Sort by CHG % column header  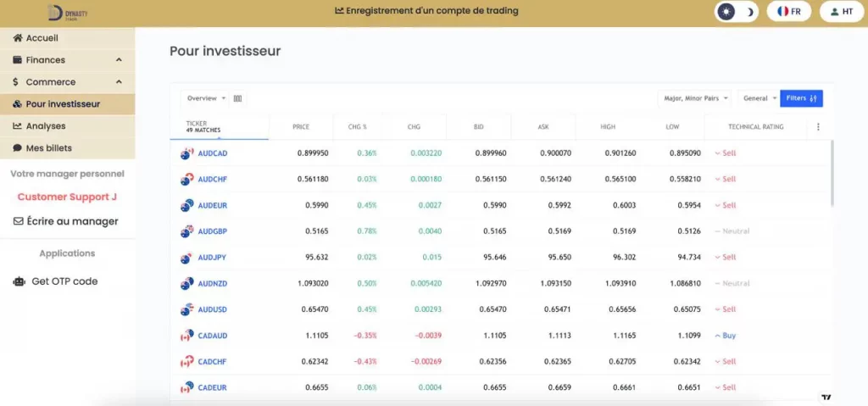tap(357, 127)
